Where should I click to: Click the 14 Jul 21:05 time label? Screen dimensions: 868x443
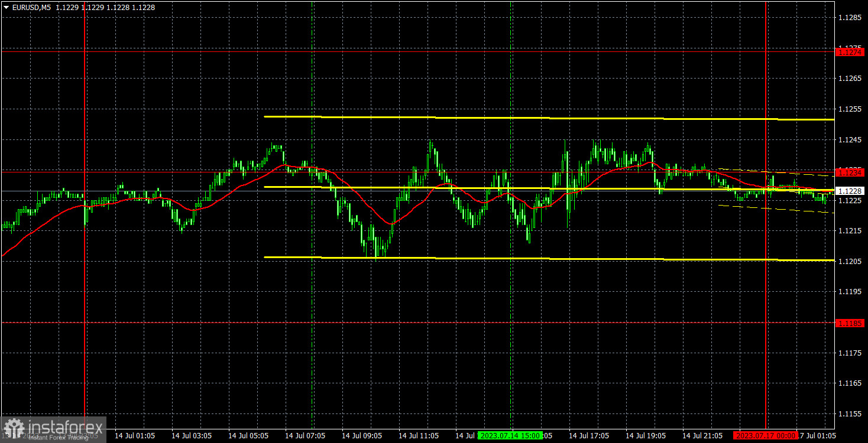[702, 435]
